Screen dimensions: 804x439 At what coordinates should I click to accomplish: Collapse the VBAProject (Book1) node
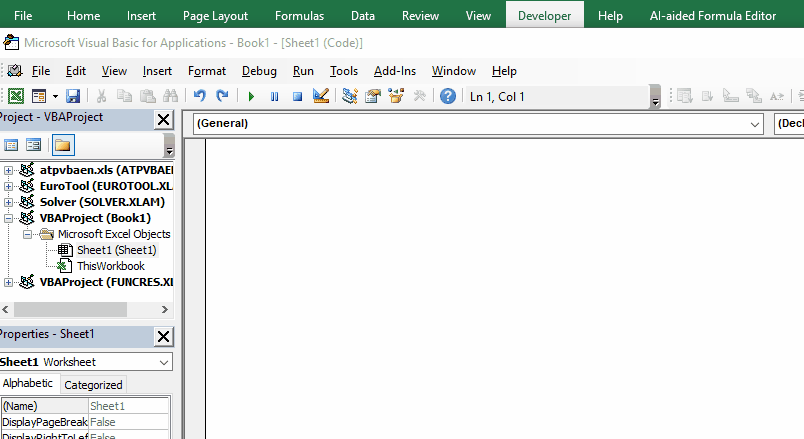(x=8, y=218)
